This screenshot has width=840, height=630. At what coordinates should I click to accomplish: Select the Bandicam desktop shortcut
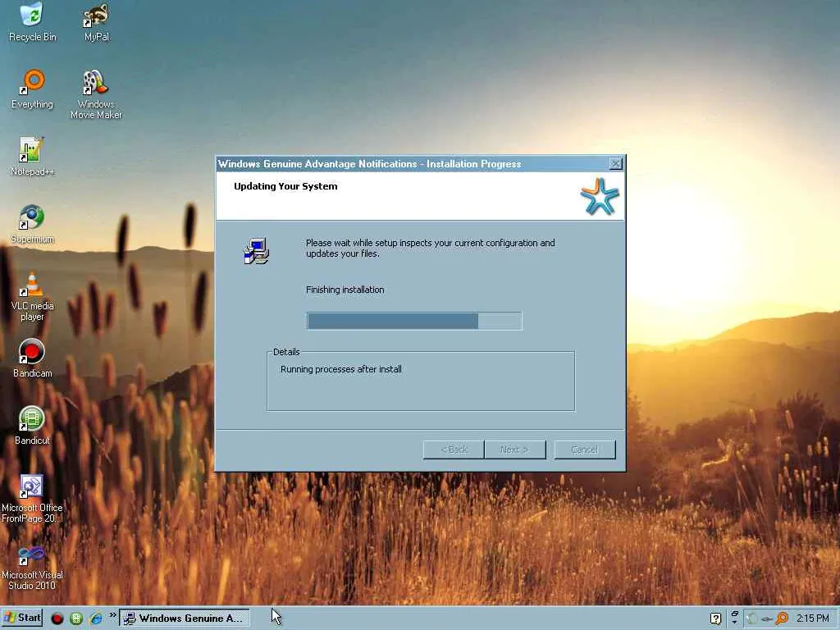32,358
